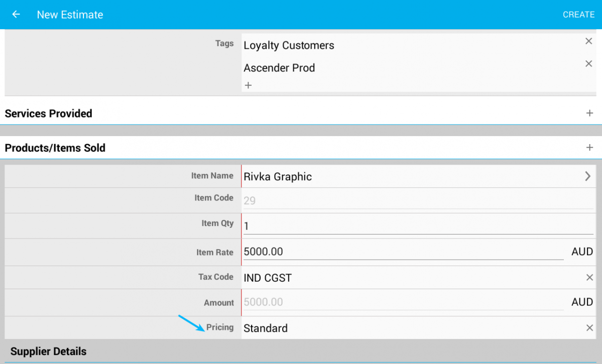Open the Pricing Standard selector

tap(402, 328)
